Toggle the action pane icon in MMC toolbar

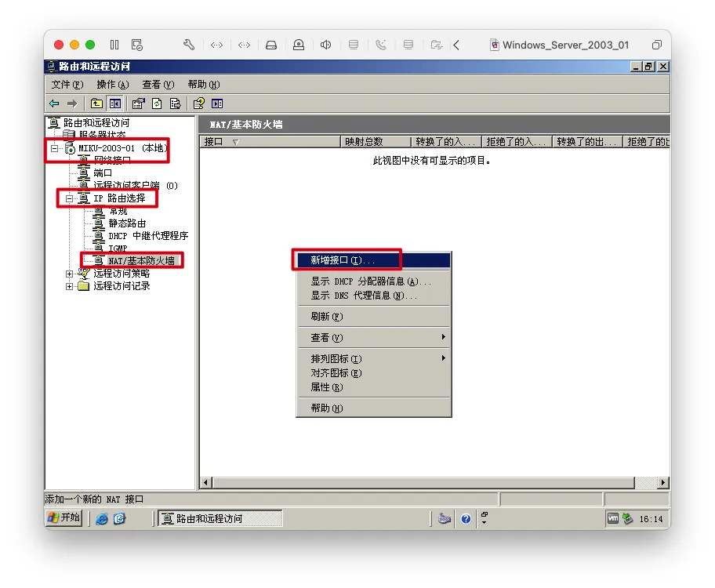click(217, 103)
